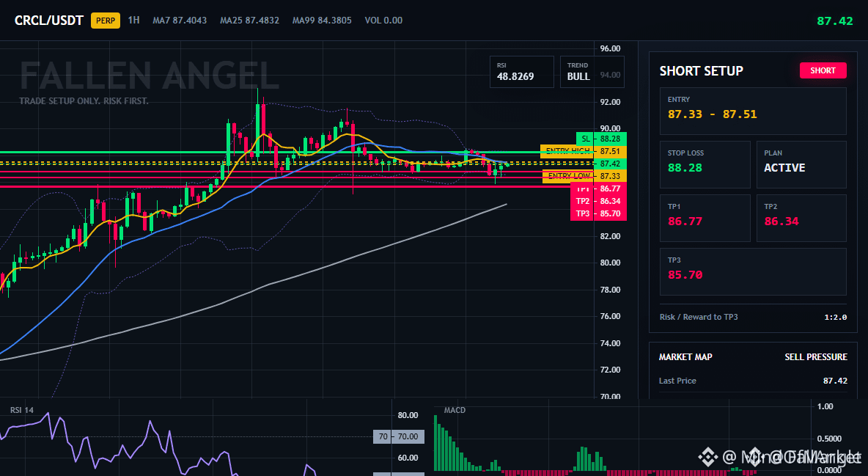Click the ENTRY HIGH 87.51 price tag
This screenshot has width=868, height=476.
point(584,151)
